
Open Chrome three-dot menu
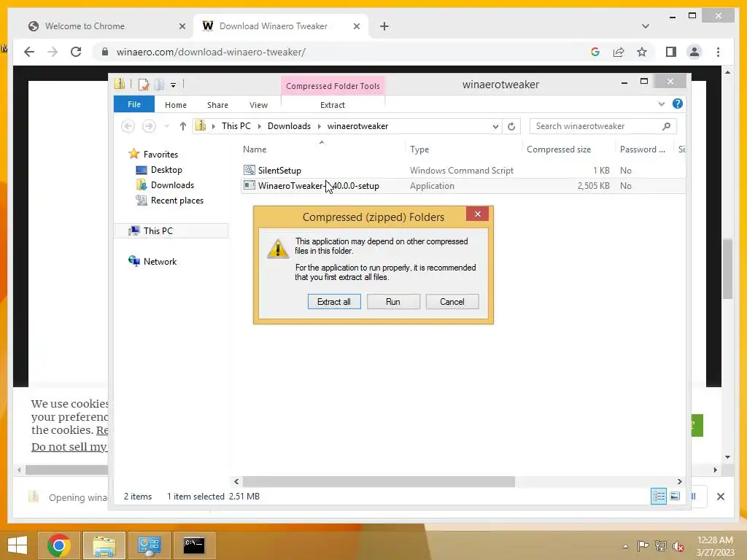[x=718, y=52]
